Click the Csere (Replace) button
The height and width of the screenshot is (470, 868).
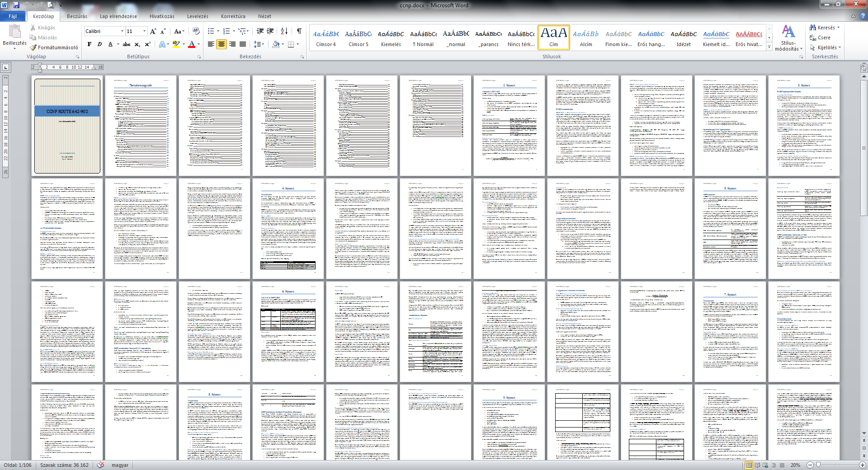(x=820, y=38)
